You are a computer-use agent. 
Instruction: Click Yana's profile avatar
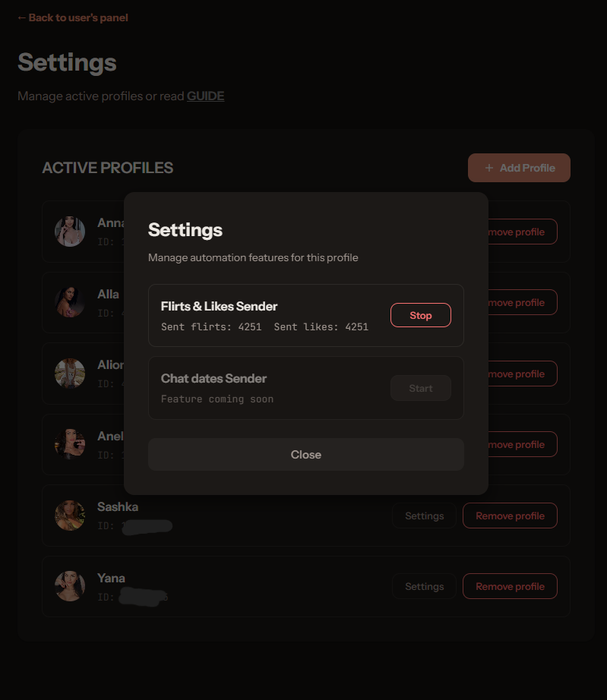69,586
